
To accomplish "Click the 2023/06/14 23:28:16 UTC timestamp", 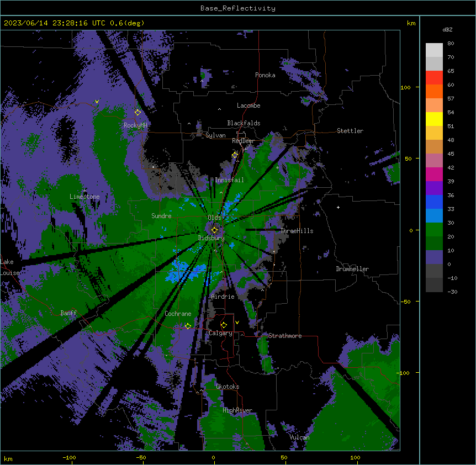I will [74, 23].
